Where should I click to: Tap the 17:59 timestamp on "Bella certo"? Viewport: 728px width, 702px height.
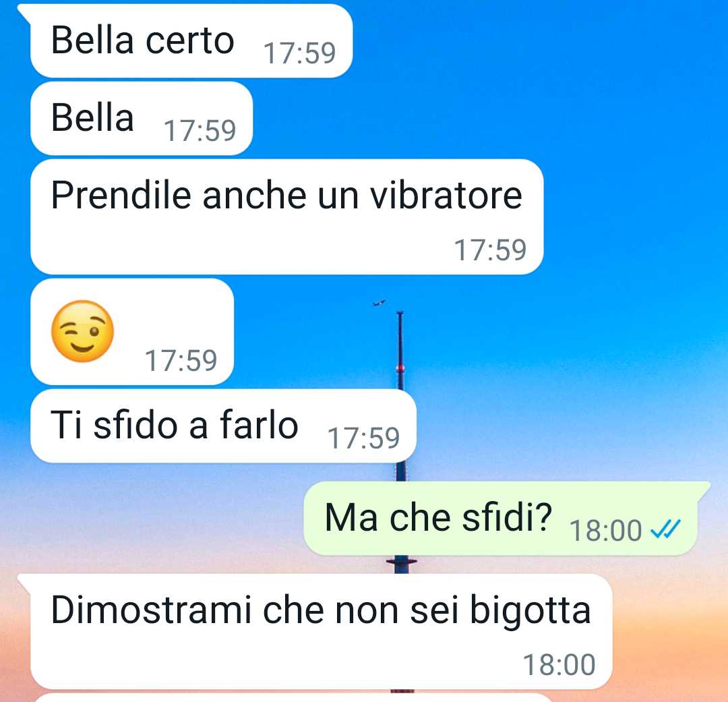pos(299,53)
